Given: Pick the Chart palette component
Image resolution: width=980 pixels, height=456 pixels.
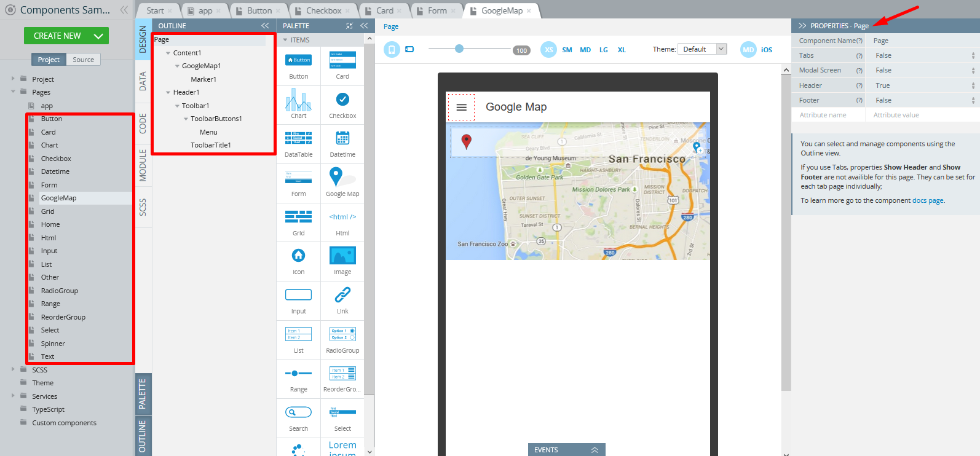Looking at the screenshot, I should 299,105.
